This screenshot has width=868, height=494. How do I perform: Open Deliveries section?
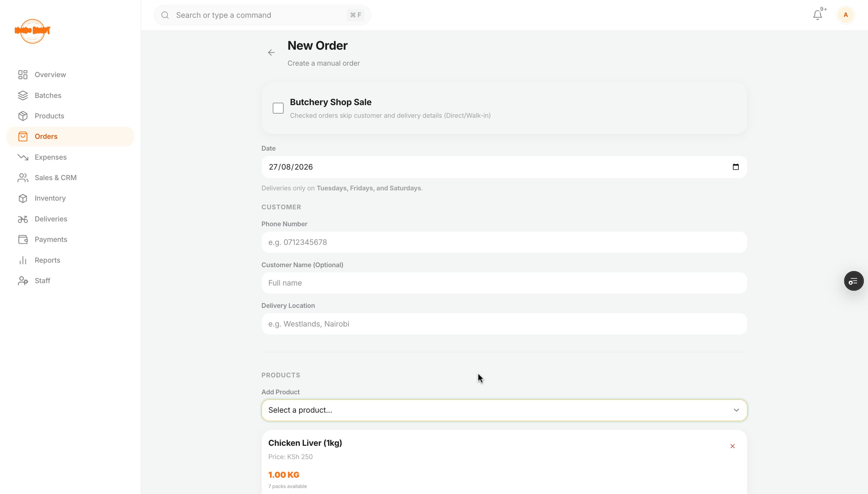click(x=70, y=219)
